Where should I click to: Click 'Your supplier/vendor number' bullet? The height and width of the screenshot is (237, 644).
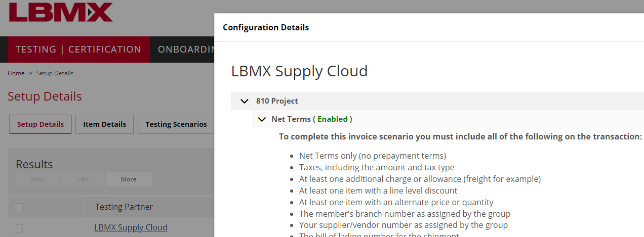(404, 225)
